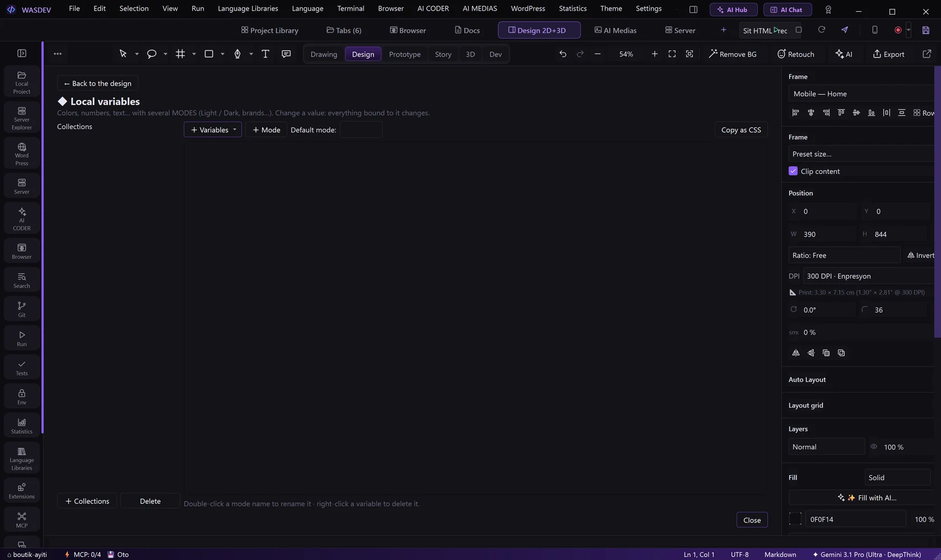Switch to the AI Medias tab

[616, 30]
